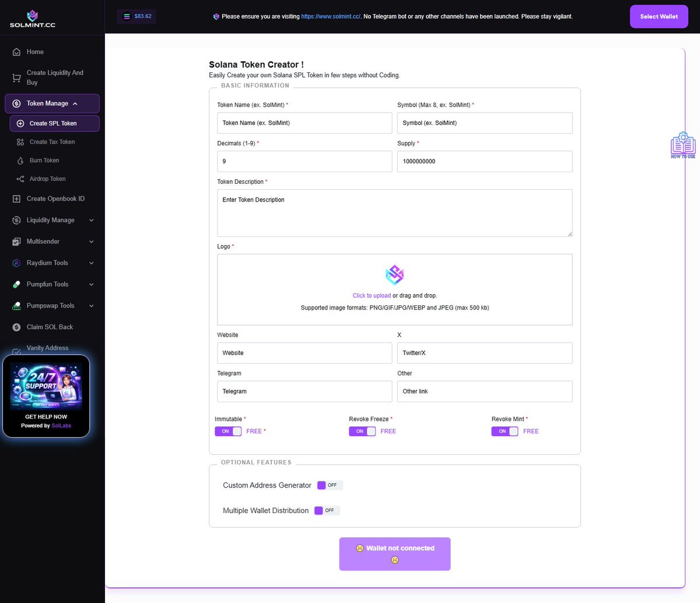The height and width of the screenshot is (603, 700).
Task: Click the shopping cart icon for Create Liquidity
Action: pyautogui.click(x=16, y=78)
